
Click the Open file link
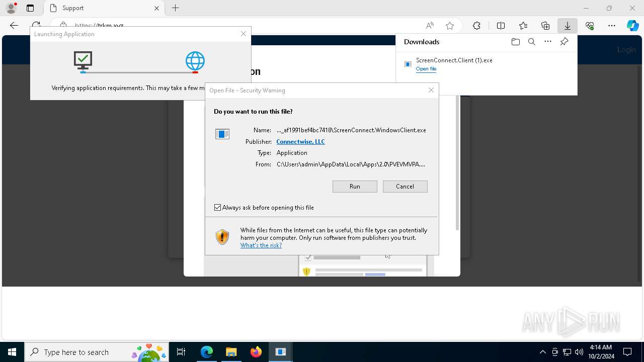426,69
